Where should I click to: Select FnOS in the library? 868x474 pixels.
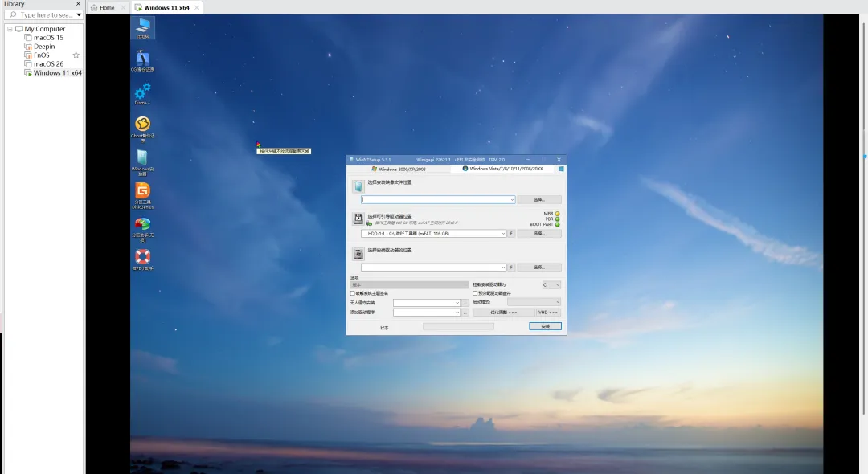(x=42, y=55)
